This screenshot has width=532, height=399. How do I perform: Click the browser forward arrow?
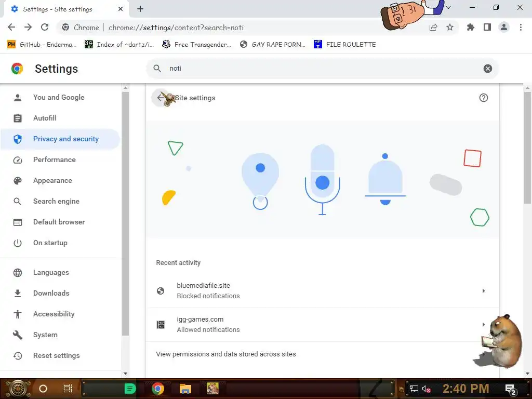[x=28, y=27]
